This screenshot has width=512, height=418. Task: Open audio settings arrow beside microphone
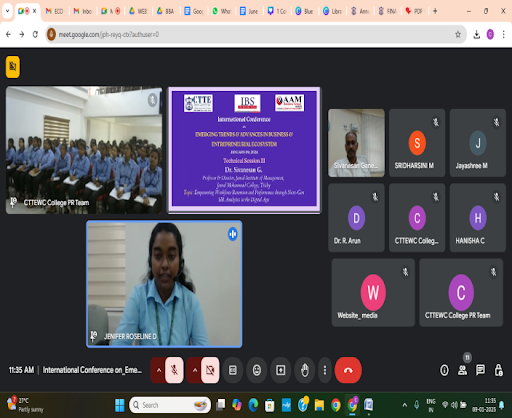(x=159, y=370)
